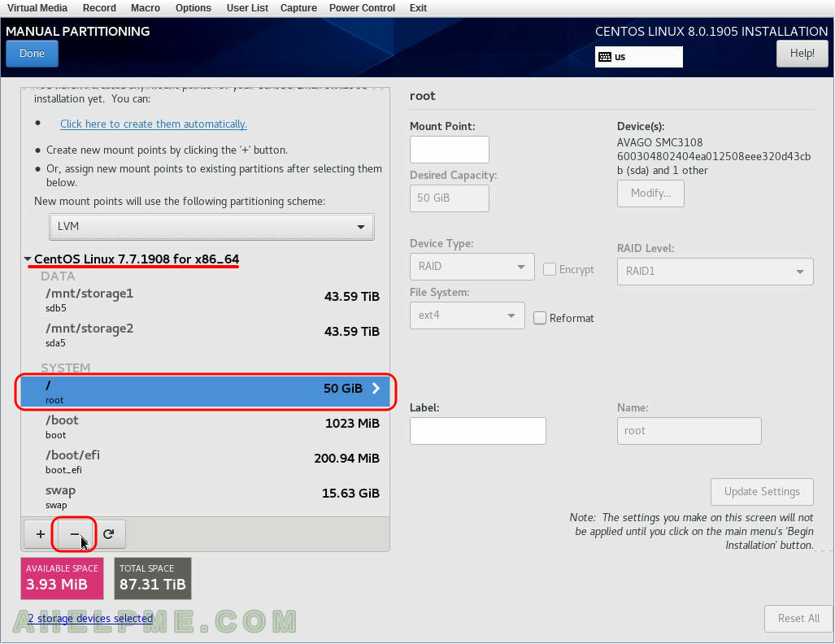Click the AVAILABLE SPACE 3.93 MiB box

pos(62,578)
